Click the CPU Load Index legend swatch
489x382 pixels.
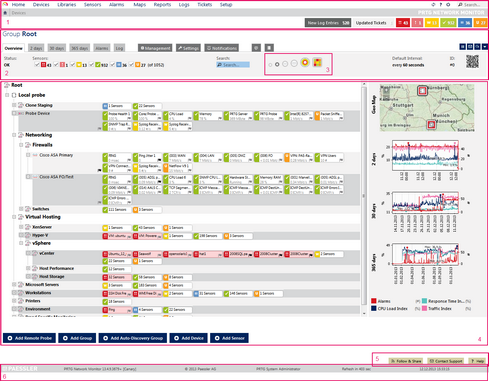(374, 309)
